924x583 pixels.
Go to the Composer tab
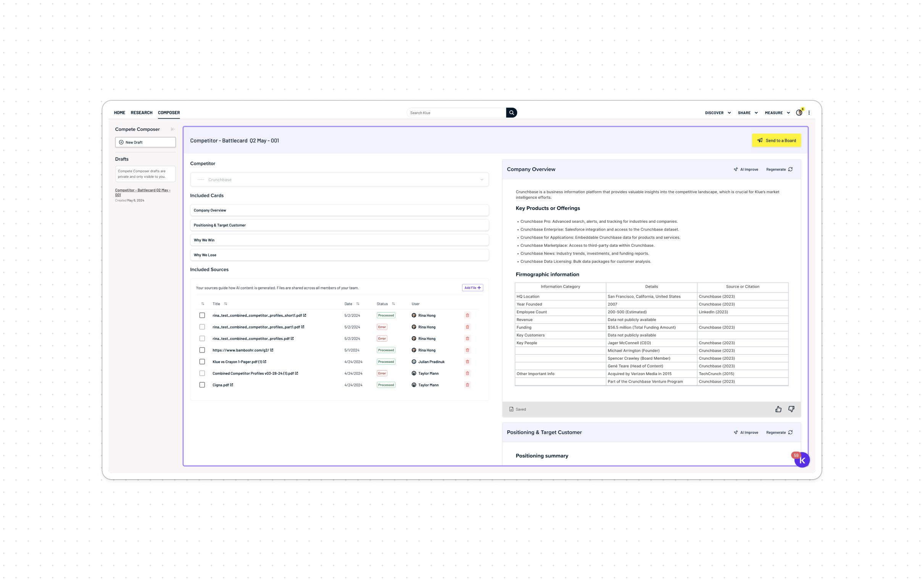coord(169,113)
